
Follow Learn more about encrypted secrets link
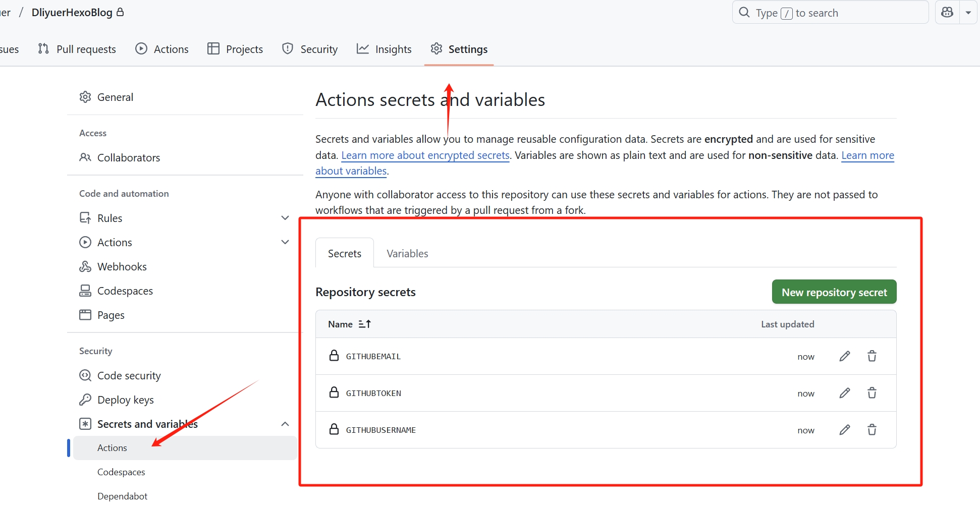tap(425, 155)
